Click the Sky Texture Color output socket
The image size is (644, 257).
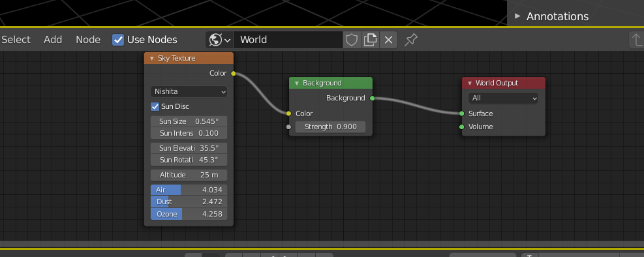[x=234, y=74]
